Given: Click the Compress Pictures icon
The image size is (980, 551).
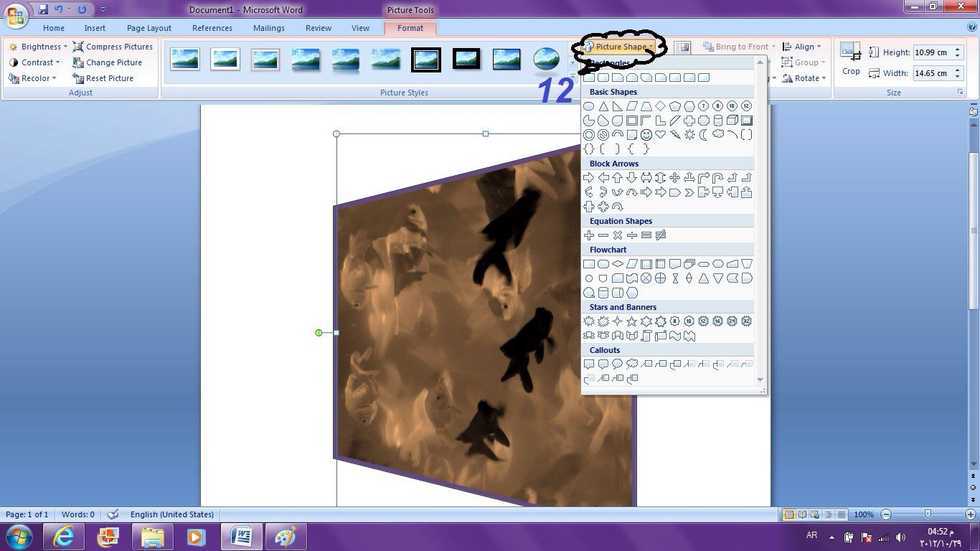Looking at the screenshot, I should (78, 47).
